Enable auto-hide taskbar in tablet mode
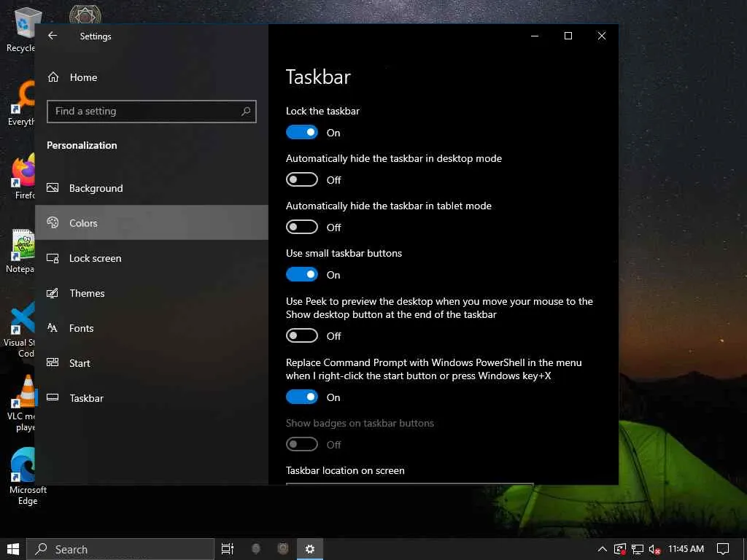Screen dimensions: 747x560 tap(301, 227)
